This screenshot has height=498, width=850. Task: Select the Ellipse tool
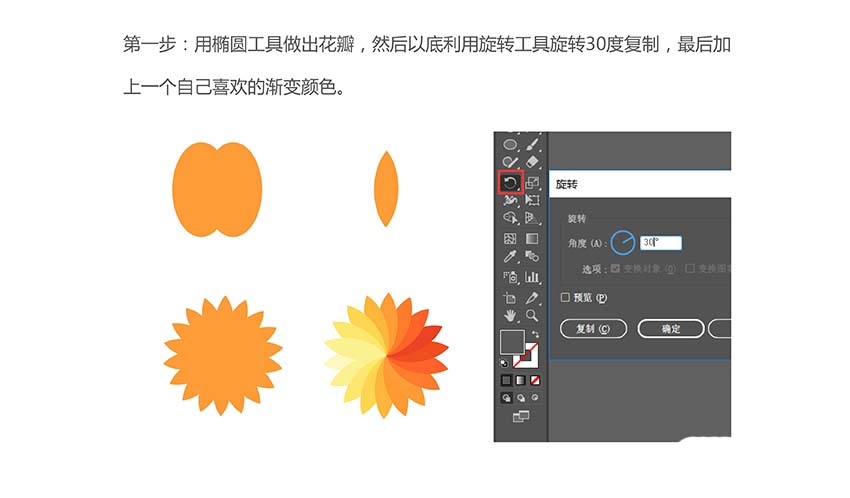click(x=510, y=145)
